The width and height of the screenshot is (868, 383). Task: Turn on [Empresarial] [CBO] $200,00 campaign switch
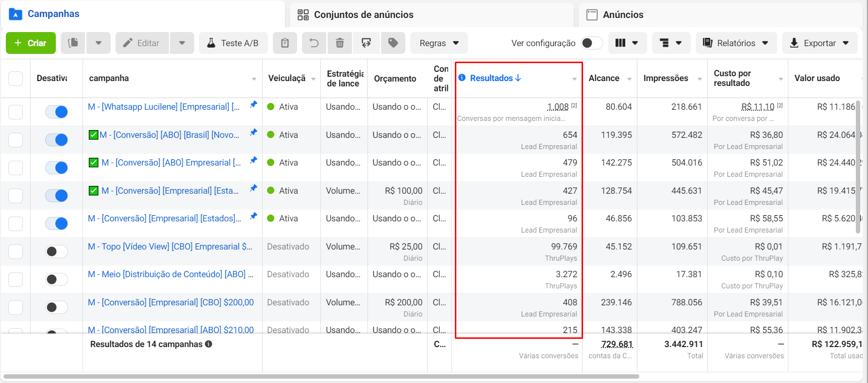click(x=56, y=307)
